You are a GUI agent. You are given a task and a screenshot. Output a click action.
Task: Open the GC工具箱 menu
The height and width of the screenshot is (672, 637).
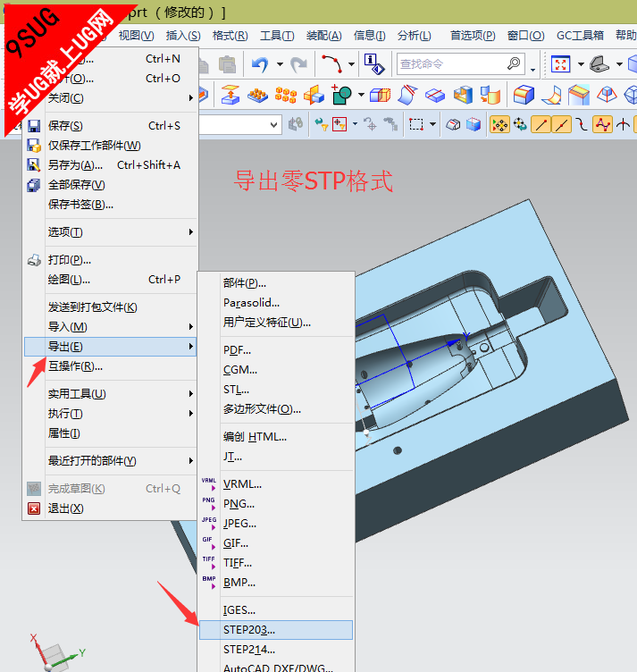point(580,36)
